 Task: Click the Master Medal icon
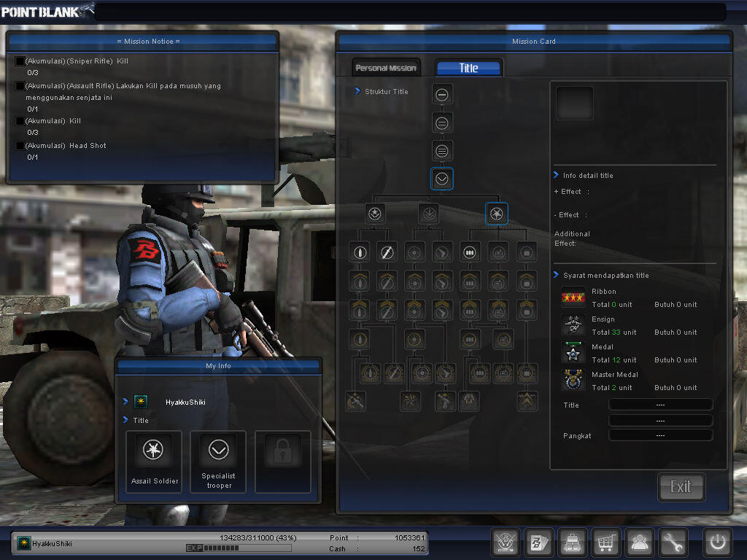573,381
